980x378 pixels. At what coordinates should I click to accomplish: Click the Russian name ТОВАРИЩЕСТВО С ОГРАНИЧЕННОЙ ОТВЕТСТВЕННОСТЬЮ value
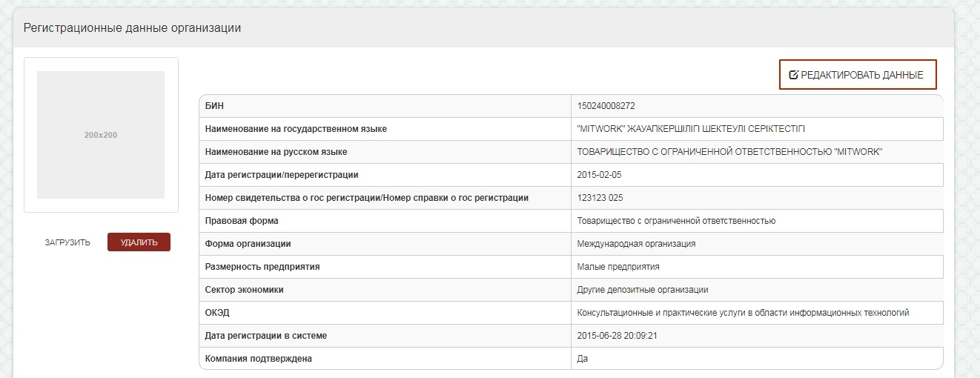[729, 152]
